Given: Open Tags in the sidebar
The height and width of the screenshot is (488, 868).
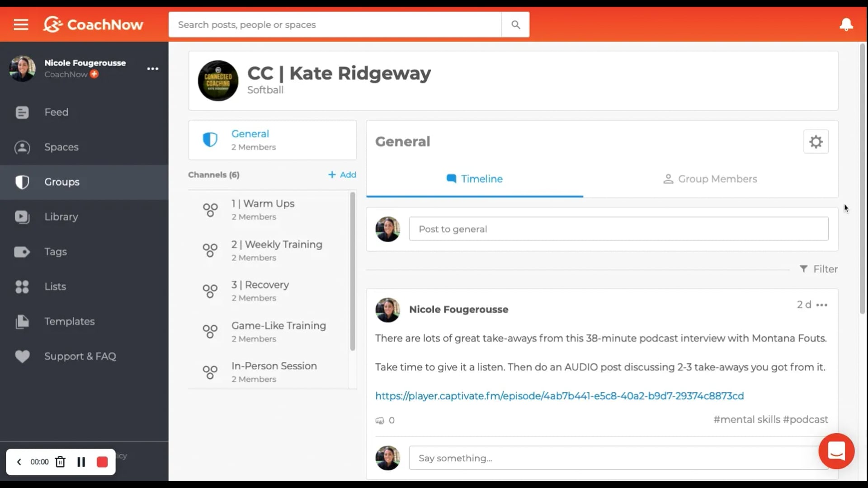Looking at the screenshot, I should 84,252.
